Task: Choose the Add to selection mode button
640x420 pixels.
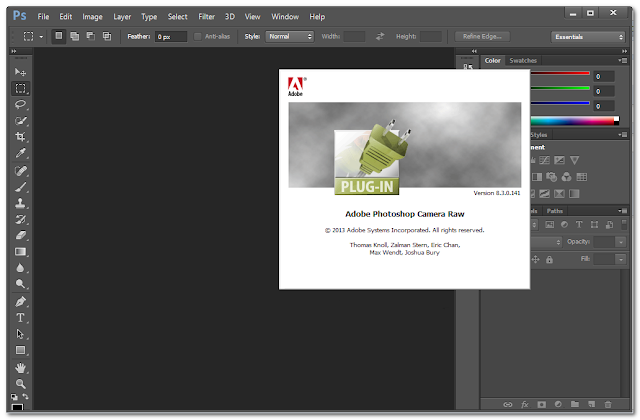Action: (x=75, y=36)
